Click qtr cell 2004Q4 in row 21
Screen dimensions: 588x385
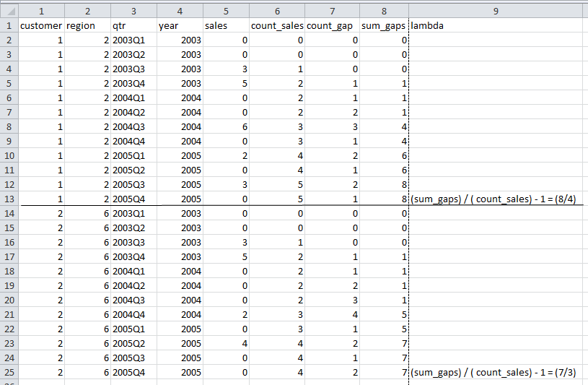[x=134, y=315]
